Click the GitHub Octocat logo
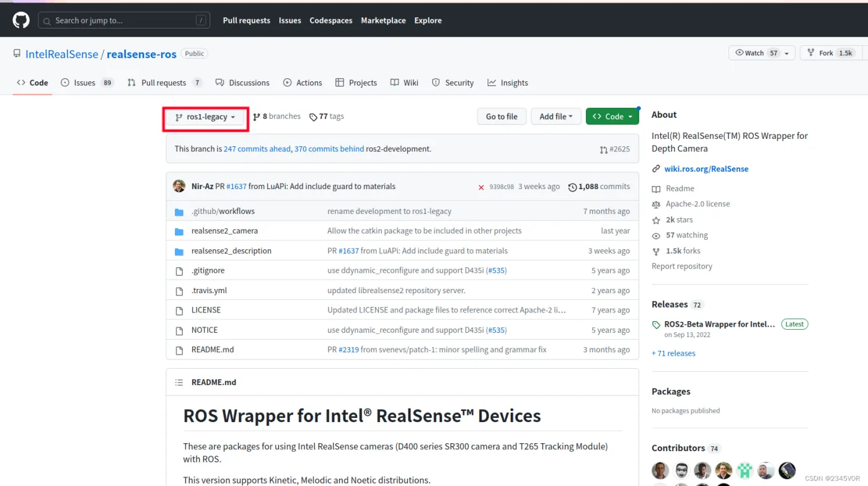The width and height of the screenshot is (868, 486). coord(21,20)
